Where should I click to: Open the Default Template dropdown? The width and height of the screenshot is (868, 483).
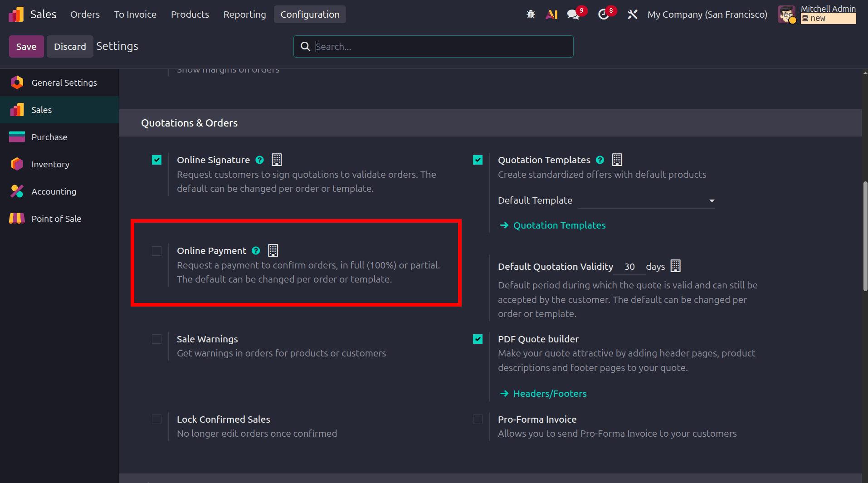(711, 200)
